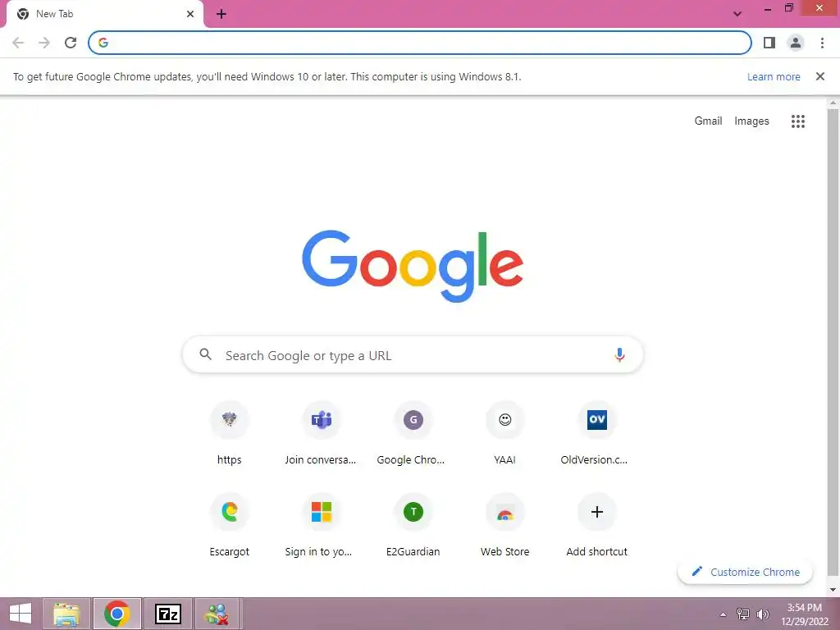This screenshot has height=630, width=840.
Task: Open the side panel icon
Action: pyautogui.click(x=769, y=43)
